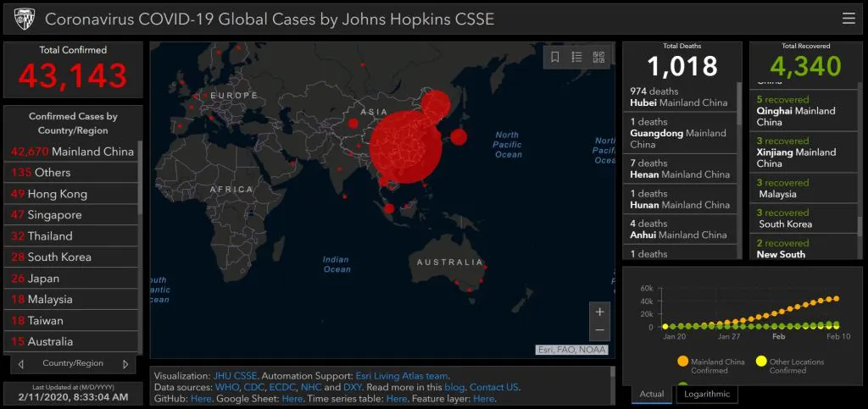Select the 47 Singapore row
Viewport: 868px width, 409px height.
(x=71, y=215)
